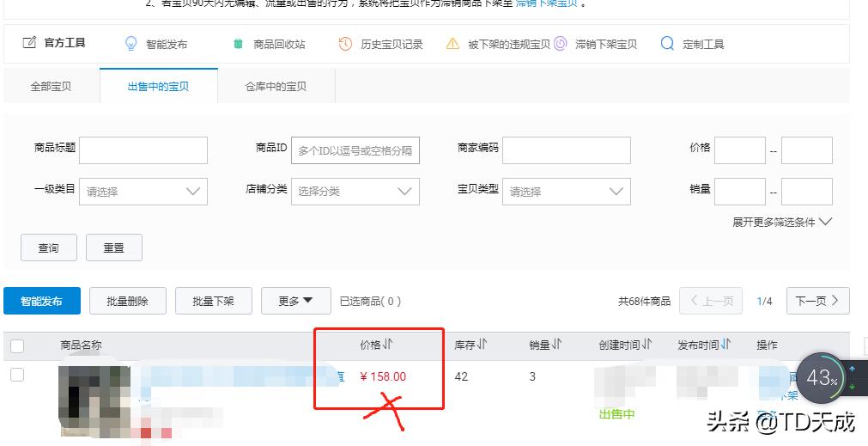Click the blue 智能发布 button
The height and width of the screenshot is (446, 868).
(42, 301)
